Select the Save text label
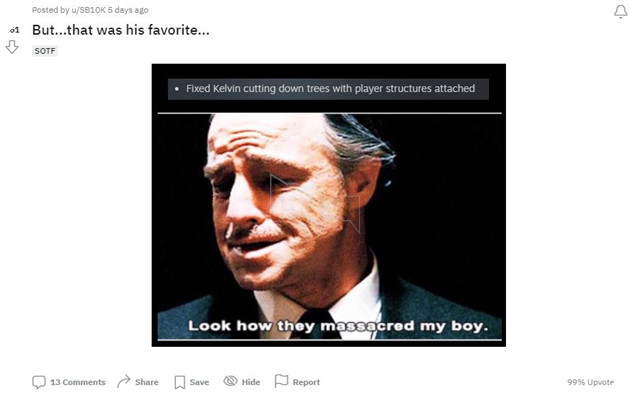 pos(199,382)
